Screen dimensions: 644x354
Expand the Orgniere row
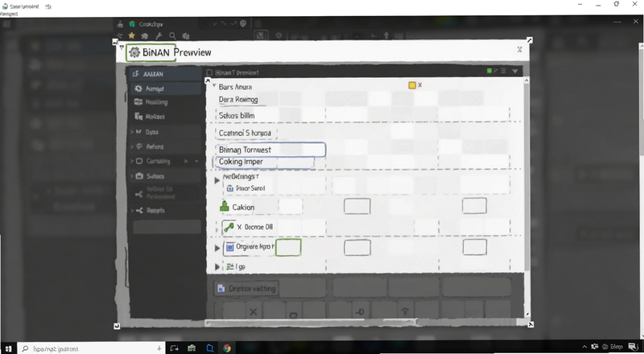[x=217, y=248]
